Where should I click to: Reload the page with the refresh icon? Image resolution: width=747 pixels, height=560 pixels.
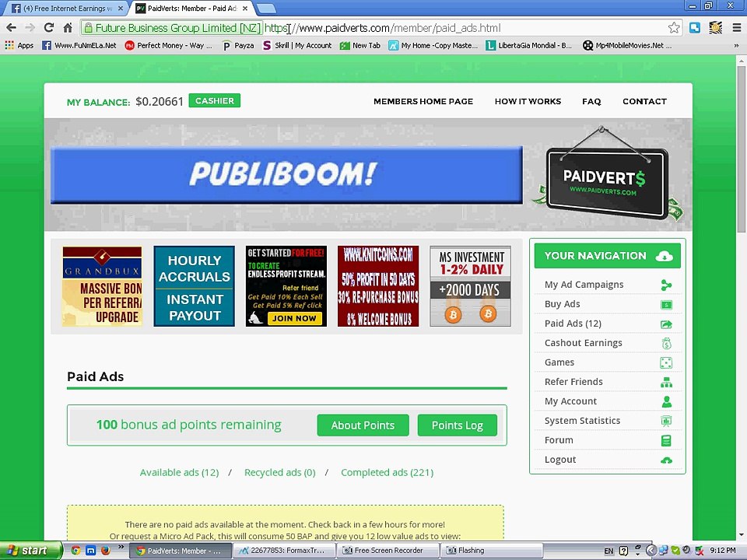(48, 28)
